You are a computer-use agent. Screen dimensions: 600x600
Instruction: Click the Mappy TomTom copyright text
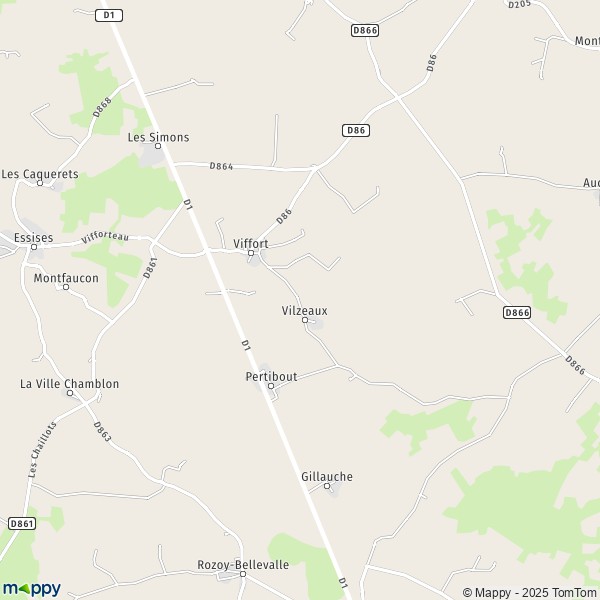tap(529, 592)
